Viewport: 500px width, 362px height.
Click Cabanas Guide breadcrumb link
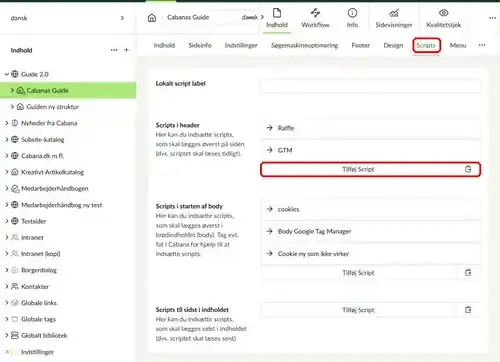pyautogui.click(x=188, y=17)
